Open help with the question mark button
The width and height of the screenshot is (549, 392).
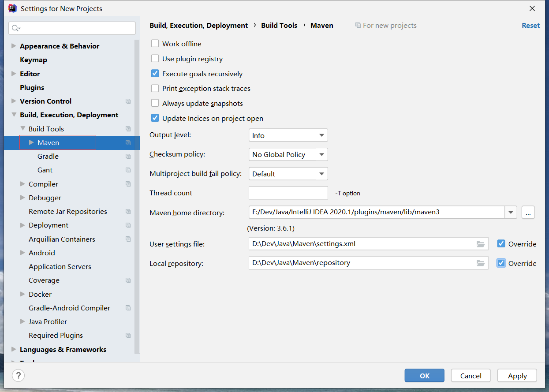point(18,376)
